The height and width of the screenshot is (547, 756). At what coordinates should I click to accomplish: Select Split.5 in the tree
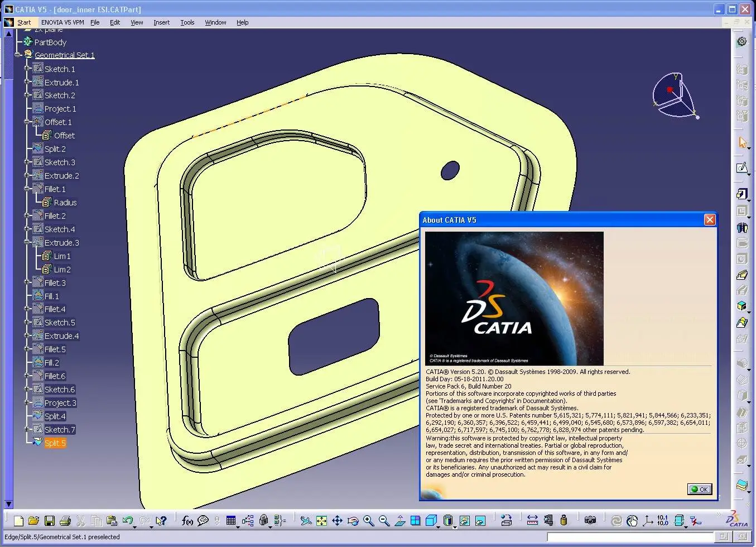coord(55,443)
